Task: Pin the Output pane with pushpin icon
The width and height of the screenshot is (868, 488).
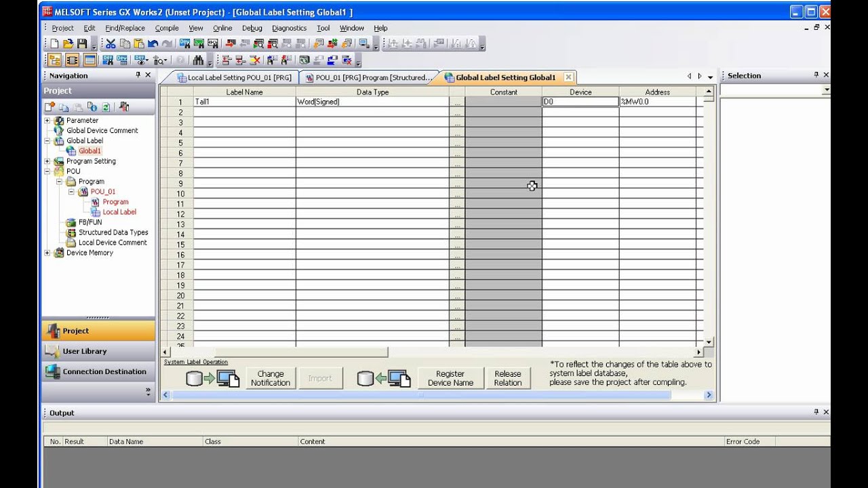Action: click(816, 412)
